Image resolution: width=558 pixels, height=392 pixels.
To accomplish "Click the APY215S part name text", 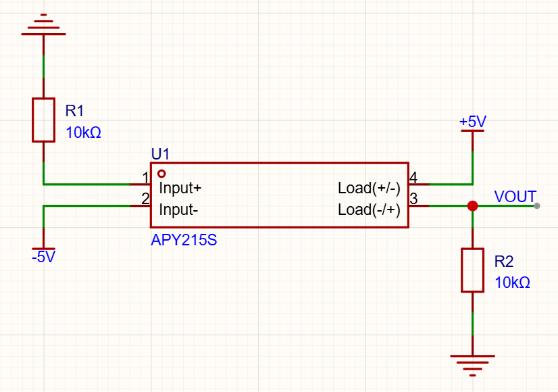I will coord(184,240).
